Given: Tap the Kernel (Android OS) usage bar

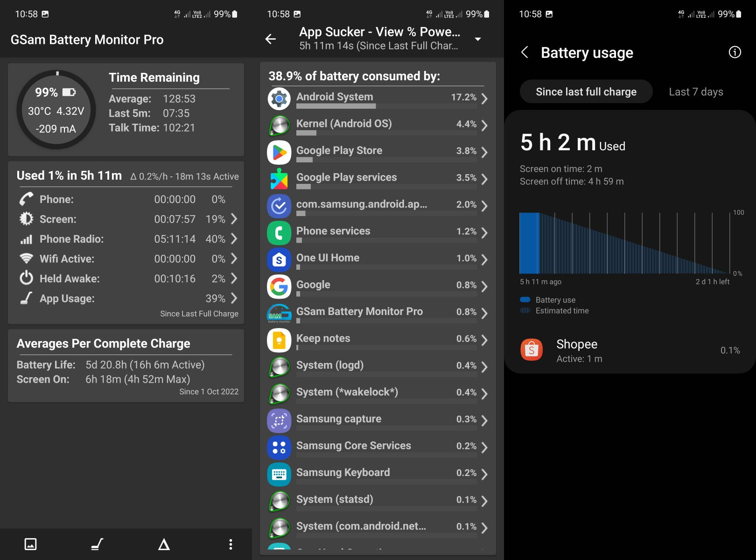Looking at the screenshot, I should (386, 133).
